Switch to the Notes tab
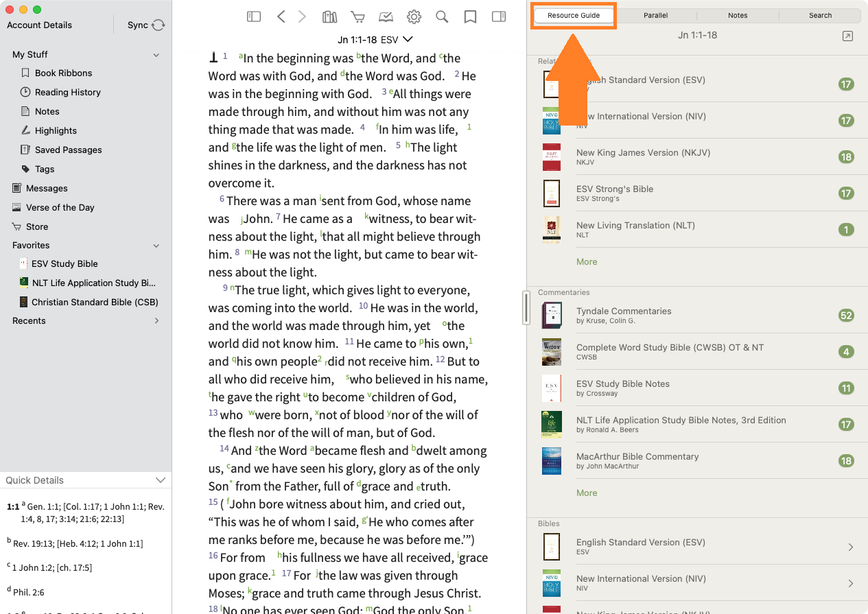This screenshot has width=868, height=614. (x=738, y=15)
